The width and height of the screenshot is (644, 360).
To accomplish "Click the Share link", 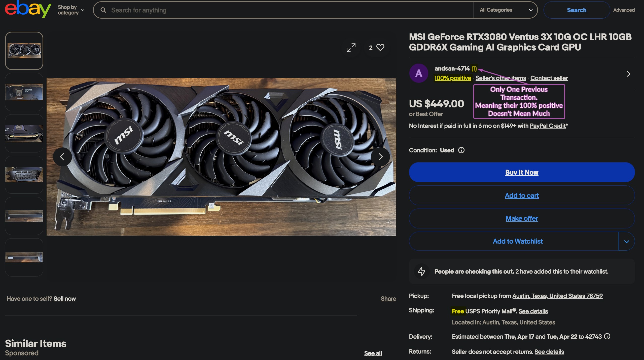I will coord(388,299).
